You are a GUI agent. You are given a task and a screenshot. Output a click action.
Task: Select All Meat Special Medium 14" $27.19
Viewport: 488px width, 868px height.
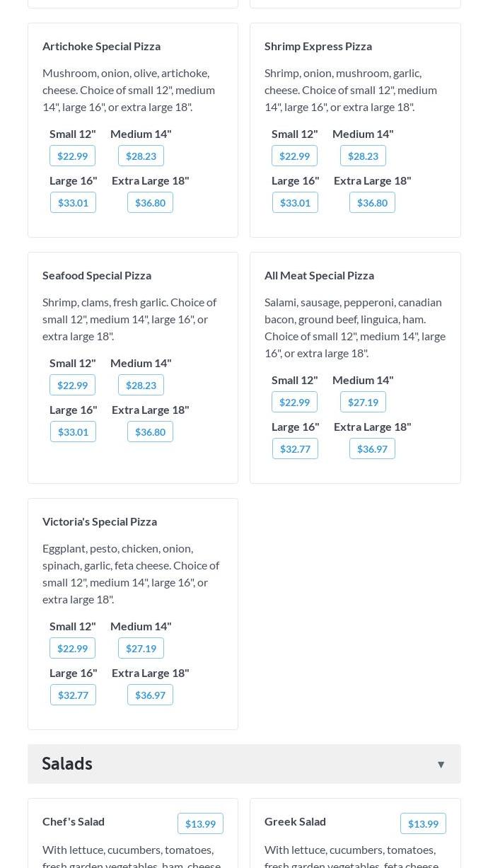[363, 402]
